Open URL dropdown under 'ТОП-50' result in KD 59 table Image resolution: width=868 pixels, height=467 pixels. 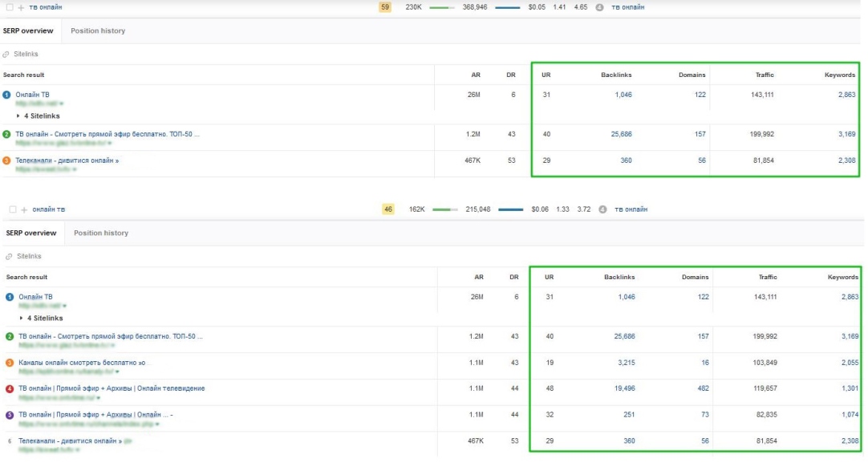tap(110, 143)
